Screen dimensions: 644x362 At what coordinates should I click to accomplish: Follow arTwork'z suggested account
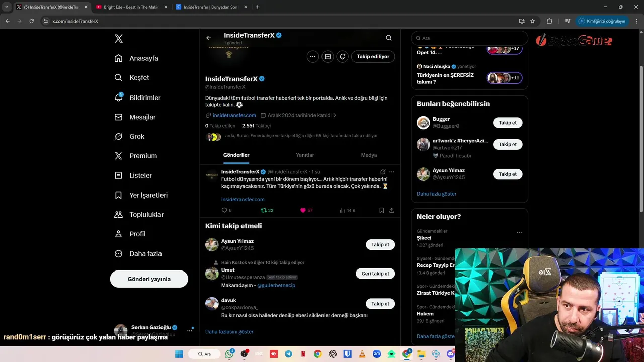point(508,144)
